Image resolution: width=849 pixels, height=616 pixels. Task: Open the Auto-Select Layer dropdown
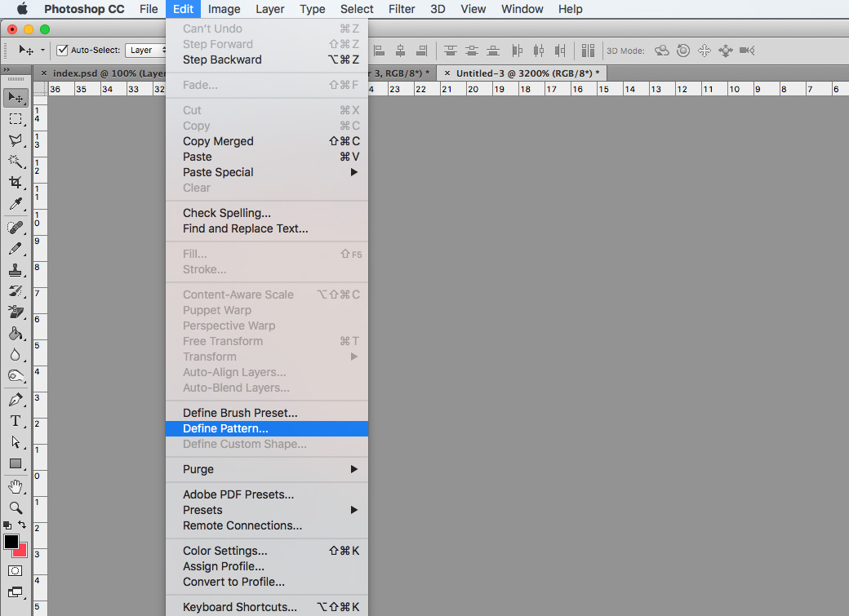[146, 51]
